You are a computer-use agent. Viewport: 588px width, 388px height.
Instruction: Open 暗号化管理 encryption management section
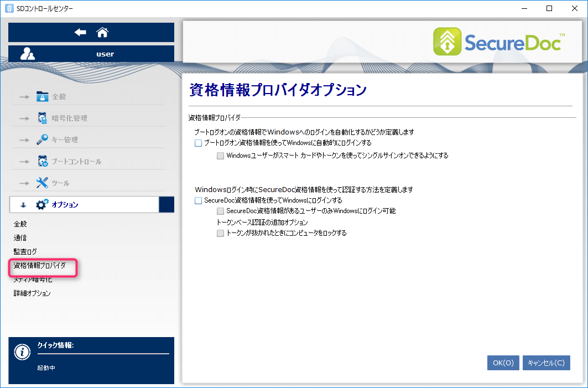69,118
